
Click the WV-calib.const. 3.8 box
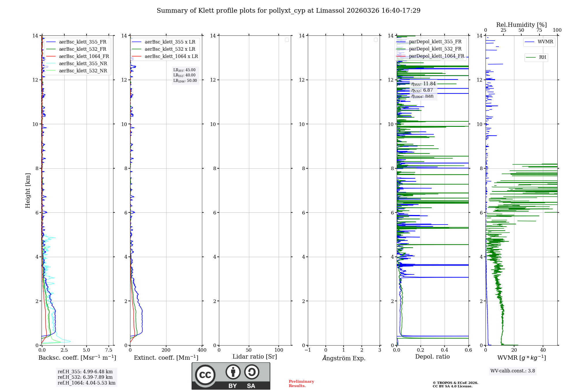tap(512, 371)
